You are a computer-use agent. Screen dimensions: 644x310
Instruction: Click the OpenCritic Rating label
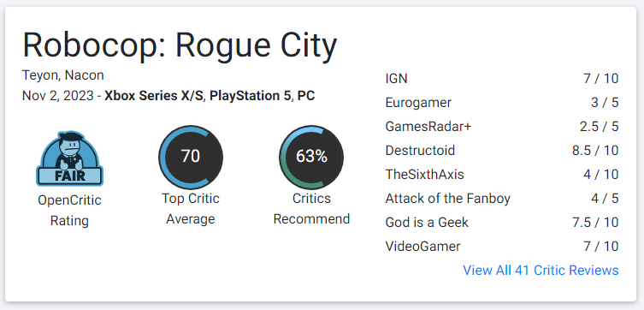(69, 211)
